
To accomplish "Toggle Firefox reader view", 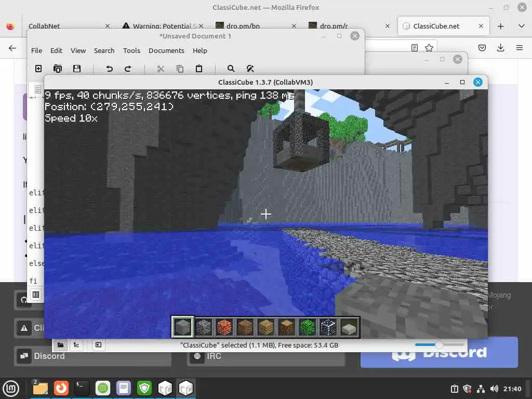I will point(414,48).
